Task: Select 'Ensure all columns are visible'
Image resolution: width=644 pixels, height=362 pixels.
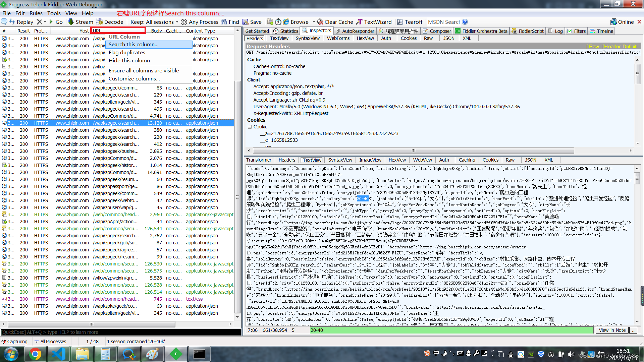Action: pyautogui.click(x=149, y=70)
